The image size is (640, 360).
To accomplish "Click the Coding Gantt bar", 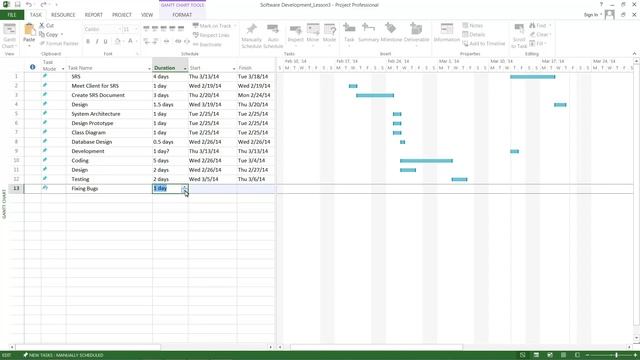I will tap(426, 161).
